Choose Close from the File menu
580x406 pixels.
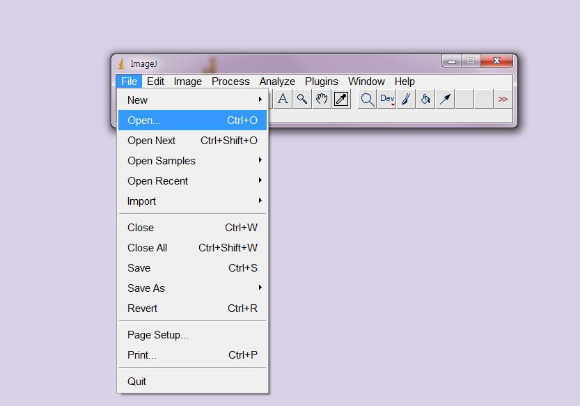tap(192, 227)
